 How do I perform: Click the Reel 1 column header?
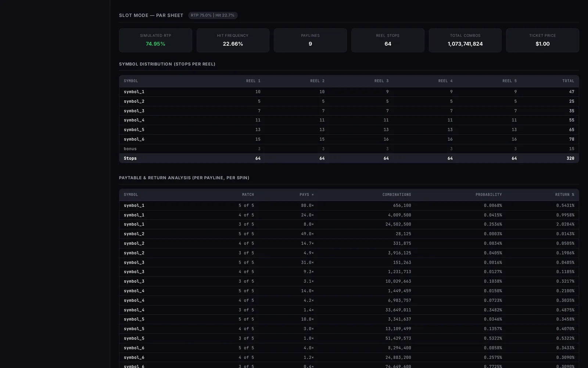pyautogui.click(x=253, y=81)
